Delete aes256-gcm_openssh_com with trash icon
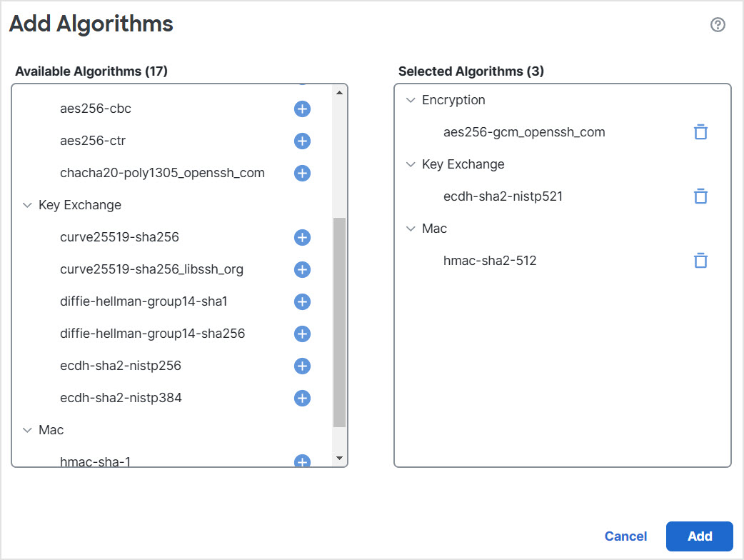The height and width of the screenshot is (560, 744). point(700,131)
